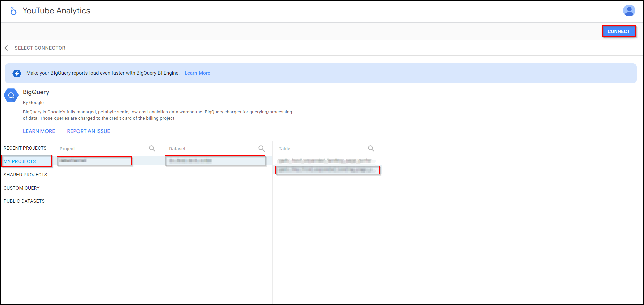Screen dimensions: 644x305
Task: Click the Table column header
Action: coord(284,149)
